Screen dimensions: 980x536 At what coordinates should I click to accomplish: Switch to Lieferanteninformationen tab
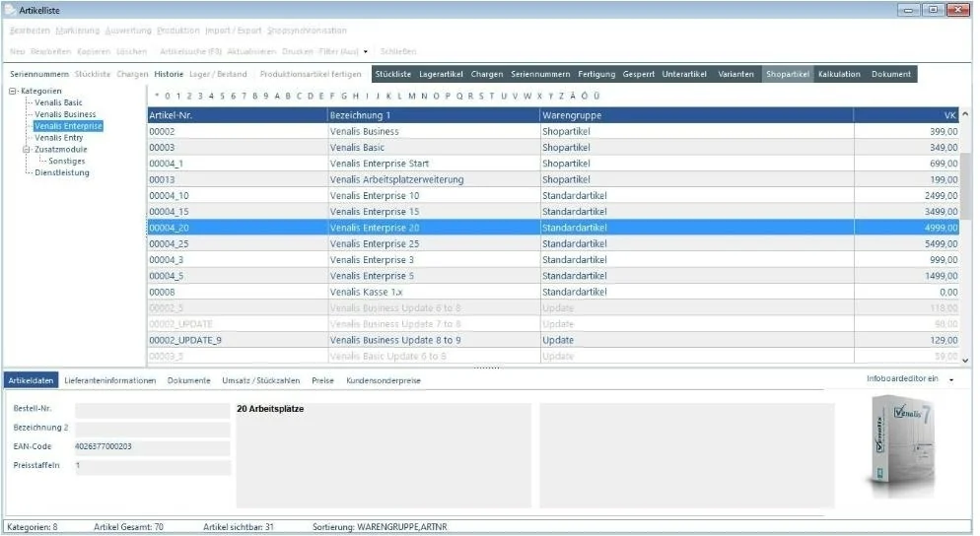tap(110, 380)
